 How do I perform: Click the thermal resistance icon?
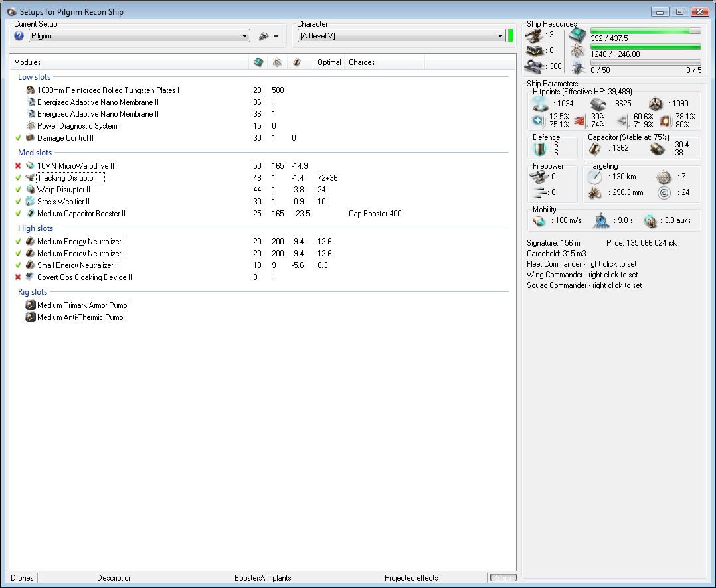[580, 121]
